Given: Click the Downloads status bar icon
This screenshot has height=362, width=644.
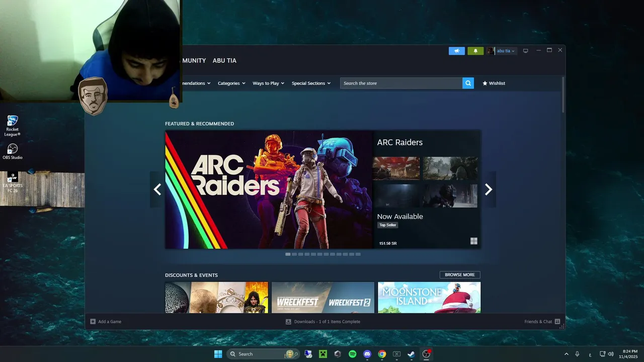Looking at the screenshot, I should pos(288,322).
